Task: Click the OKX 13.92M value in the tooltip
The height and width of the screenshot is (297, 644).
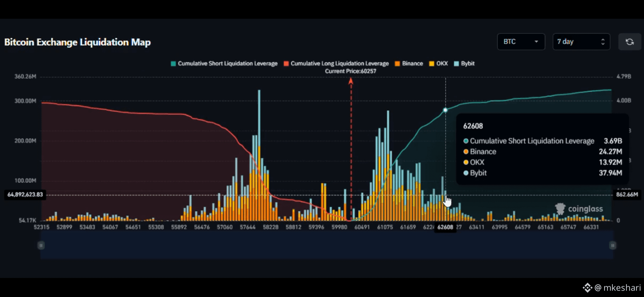Action: (x=610, y=162)
